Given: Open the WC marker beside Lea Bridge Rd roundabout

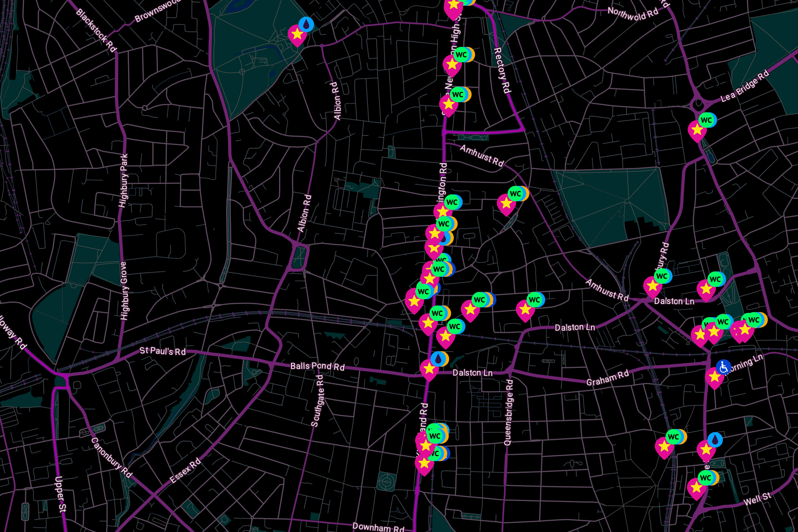Looking at the screenshot, I should pos(697,130).
